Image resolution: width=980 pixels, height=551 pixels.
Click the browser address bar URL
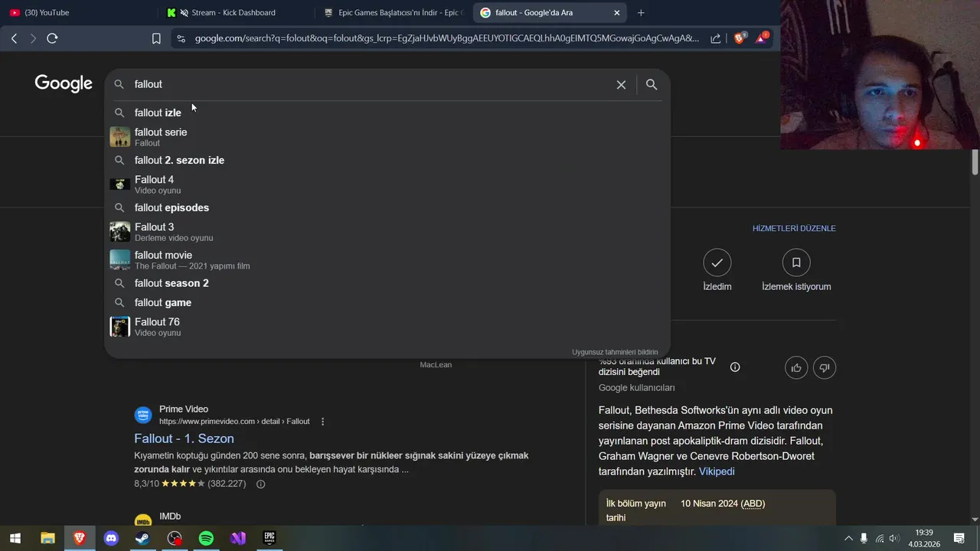[x=446, y=38]
